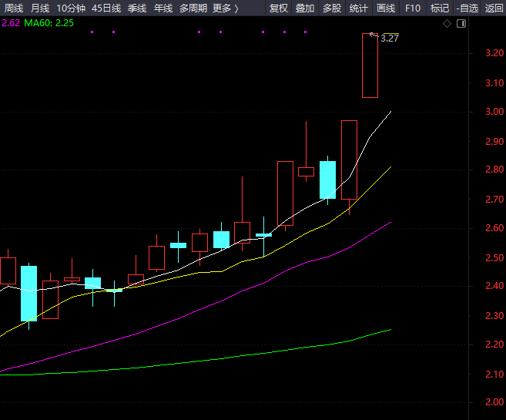Screen dimensions: 506x420
Task: Switch to 年线 yearly chart
Action: click(x=163, y=8)
